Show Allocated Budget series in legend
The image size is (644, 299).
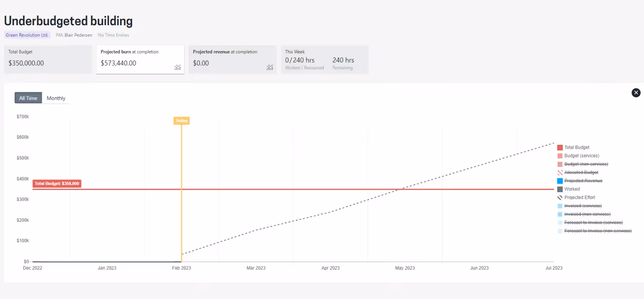click(577, 172)
